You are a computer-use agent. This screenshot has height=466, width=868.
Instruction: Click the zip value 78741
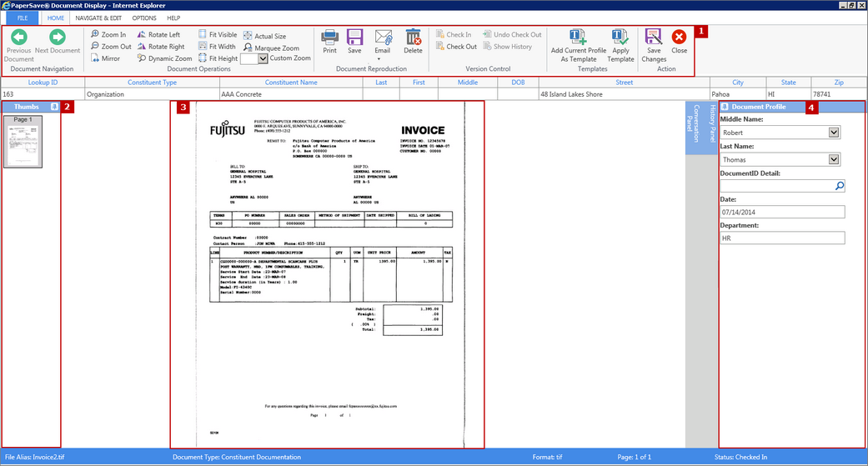click(x=839, y=94)
